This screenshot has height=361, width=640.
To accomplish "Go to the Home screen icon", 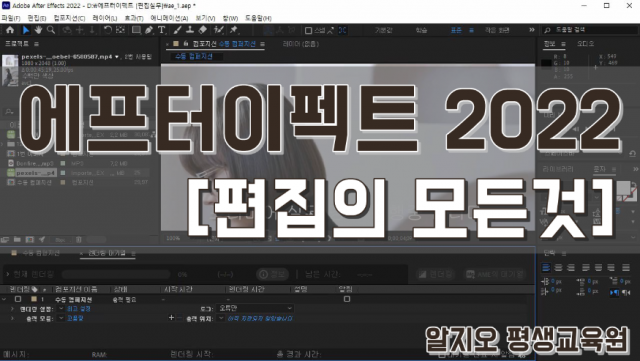I will click(10, 30).
